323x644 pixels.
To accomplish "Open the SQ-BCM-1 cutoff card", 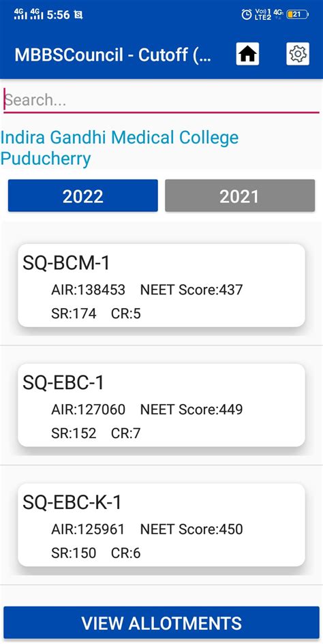I will pyautogui.click(x=161, y=286).
